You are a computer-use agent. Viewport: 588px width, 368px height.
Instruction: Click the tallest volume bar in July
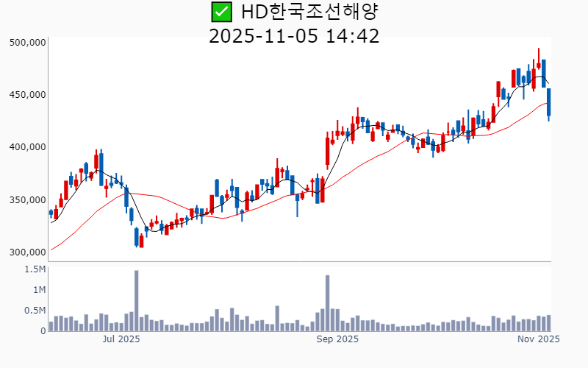click(x=137, y=301)
